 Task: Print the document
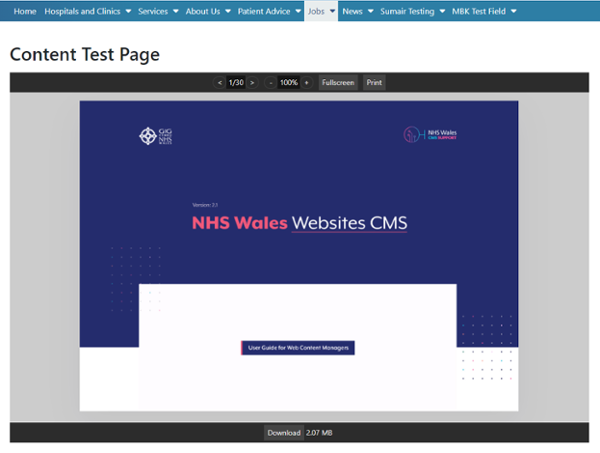374,83
